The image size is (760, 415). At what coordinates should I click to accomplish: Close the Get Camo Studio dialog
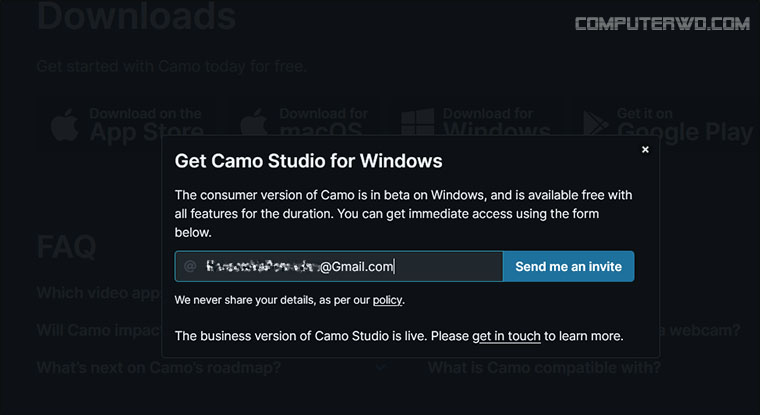(645, 150)
